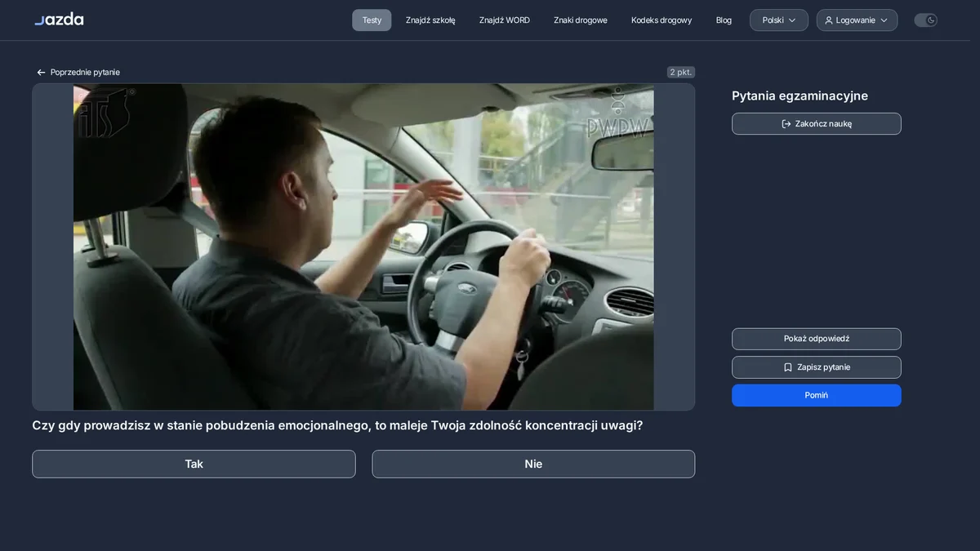Viewport: 980px width, 551px height.
Task: Click the driver video in the question
Action: tap(363, 247)
